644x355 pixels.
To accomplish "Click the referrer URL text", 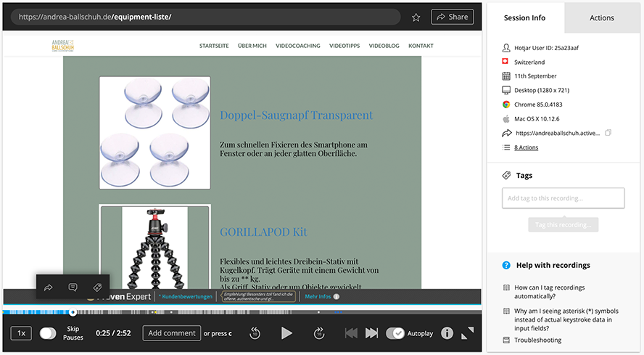I will (558, 133).
